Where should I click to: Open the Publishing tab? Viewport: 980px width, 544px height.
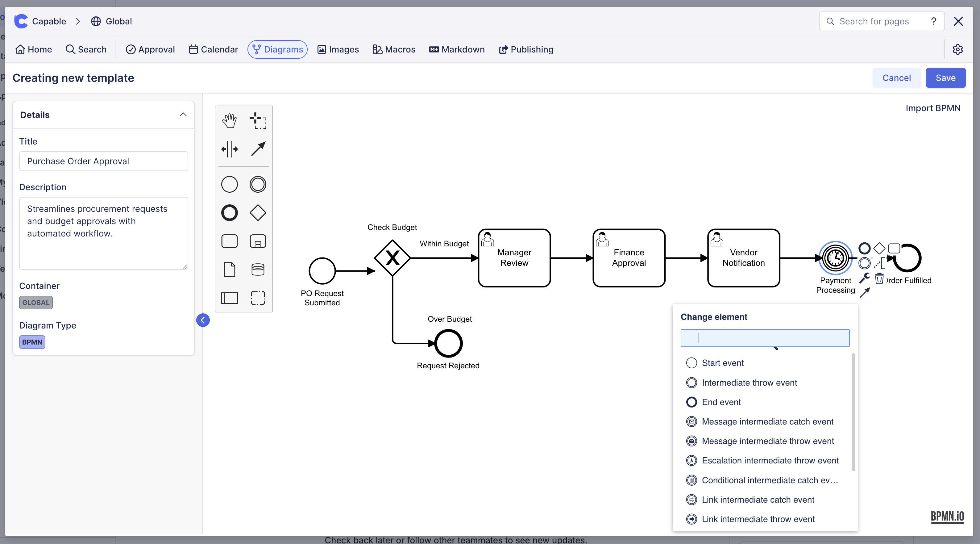tap(526, 49)
